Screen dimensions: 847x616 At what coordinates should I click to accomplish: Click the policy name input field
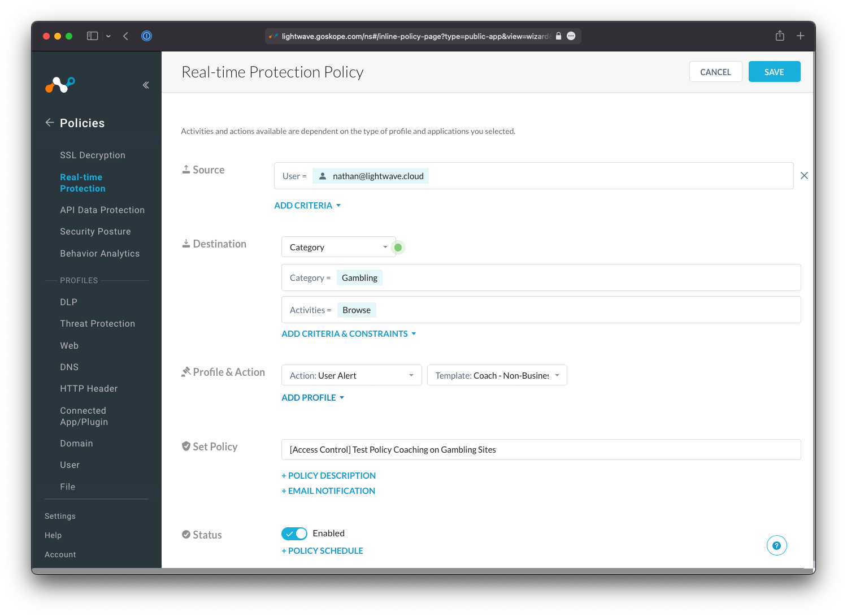(541, 449)
